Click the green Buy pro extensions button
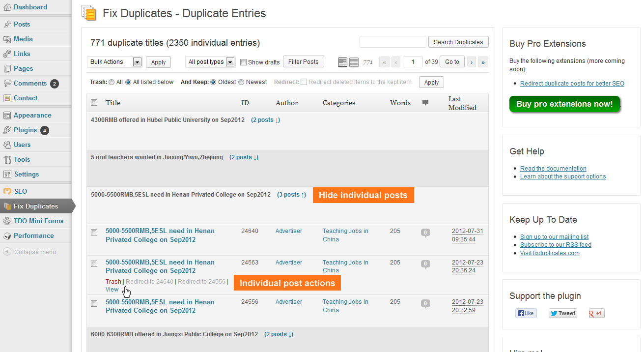 [x=564, y=104]
